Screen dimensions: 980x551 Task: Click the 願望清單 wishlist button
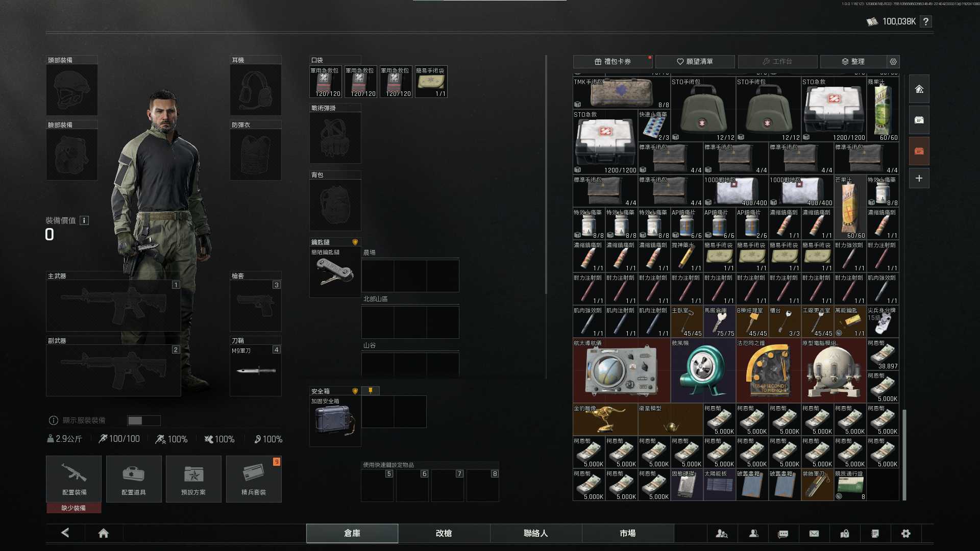tap(695, 62)
